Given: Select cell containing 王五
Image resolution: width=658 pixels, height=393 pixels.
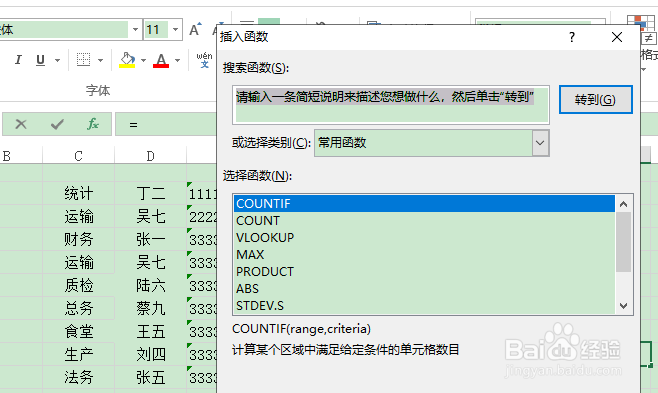Looking at the screenshot, I should [150, 331].
